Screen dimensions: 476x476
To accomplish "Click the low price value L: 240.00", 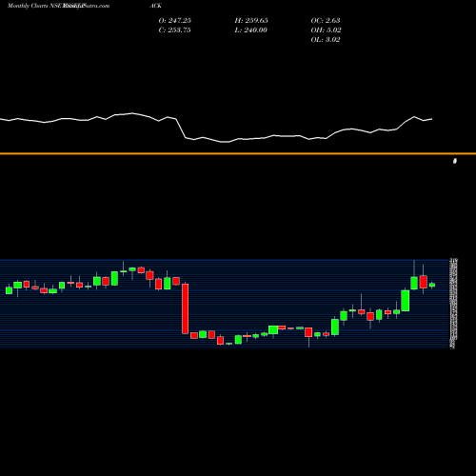I will (x=250, y=30).
